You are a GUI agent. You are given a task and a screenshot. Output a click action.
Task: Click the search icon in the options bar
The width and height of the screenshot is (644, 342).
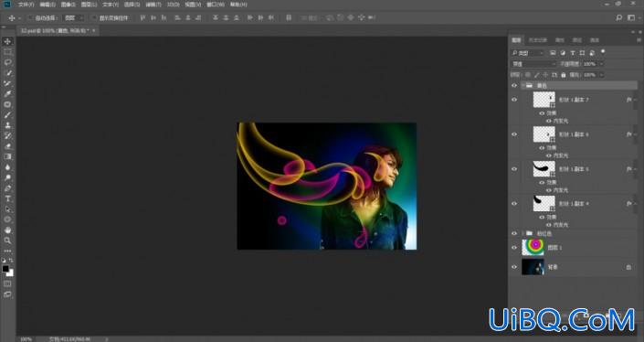click(x=619, y=17)
